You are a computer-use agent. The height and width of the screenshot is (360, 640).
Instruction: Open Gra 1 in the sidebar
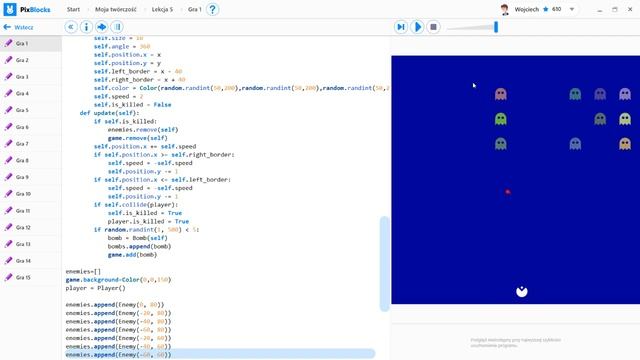pyautogui.click(x=31, y=43)
